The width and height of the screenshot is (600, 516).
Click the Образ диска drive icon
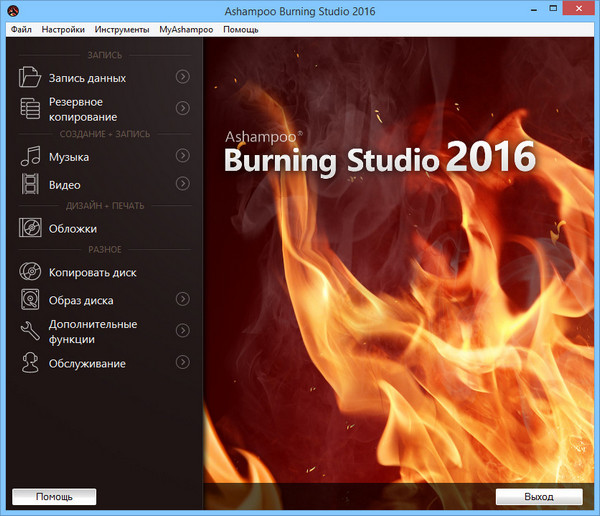(x=31, y=300)
